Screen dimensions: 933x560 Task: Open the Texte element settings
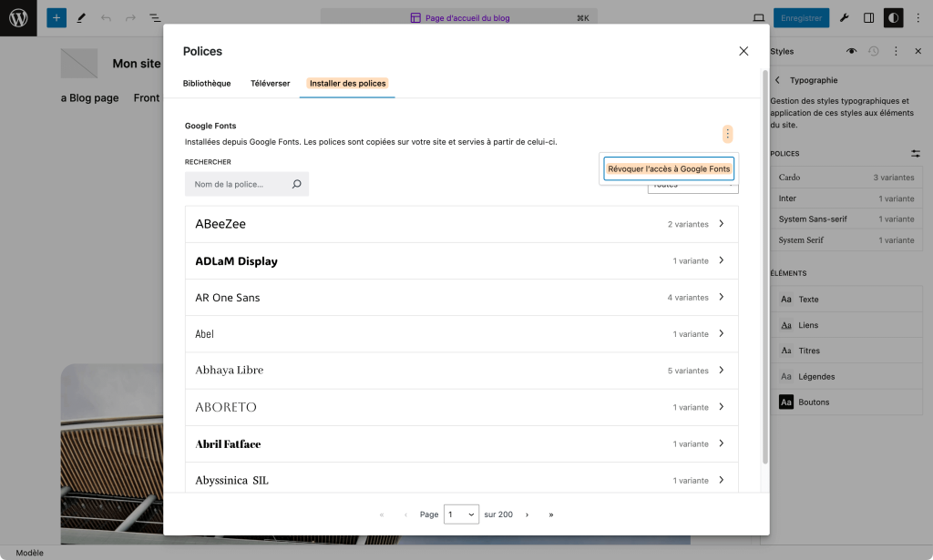846,299
